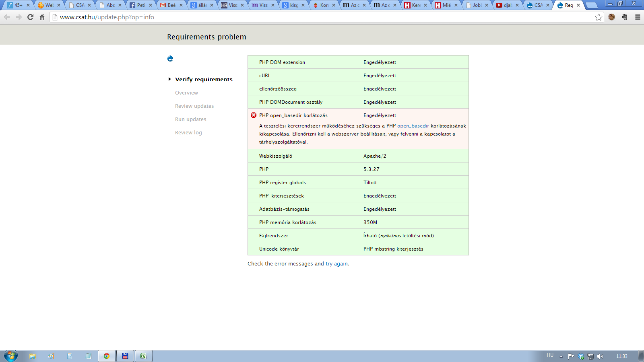Image resolution: width=644 pixels, height=362 pixels.
Task: Close the Facebook Peti tab
Action: (151, 5)
